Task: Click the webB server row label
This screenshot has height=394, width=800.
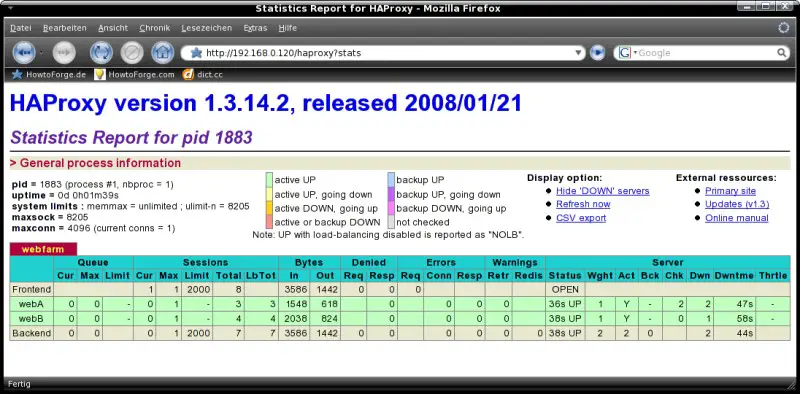Action: click(x=32, y=318)
